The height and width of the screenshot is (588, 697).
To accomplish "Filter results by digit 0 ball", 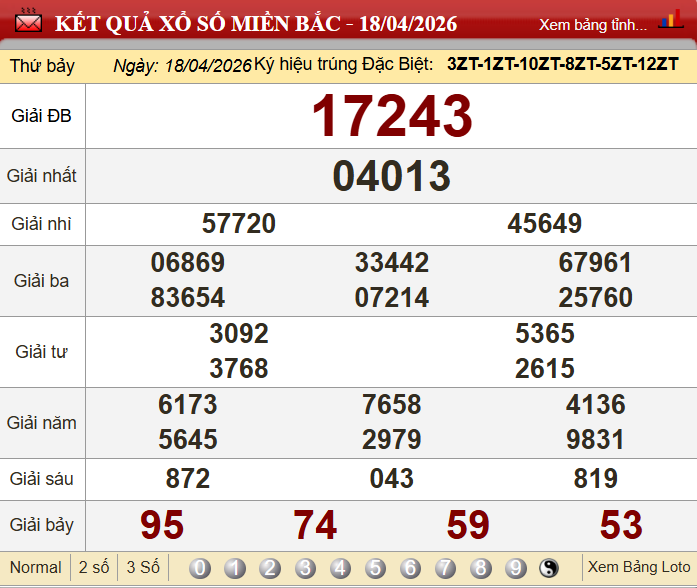I will [x=200, y=568].
